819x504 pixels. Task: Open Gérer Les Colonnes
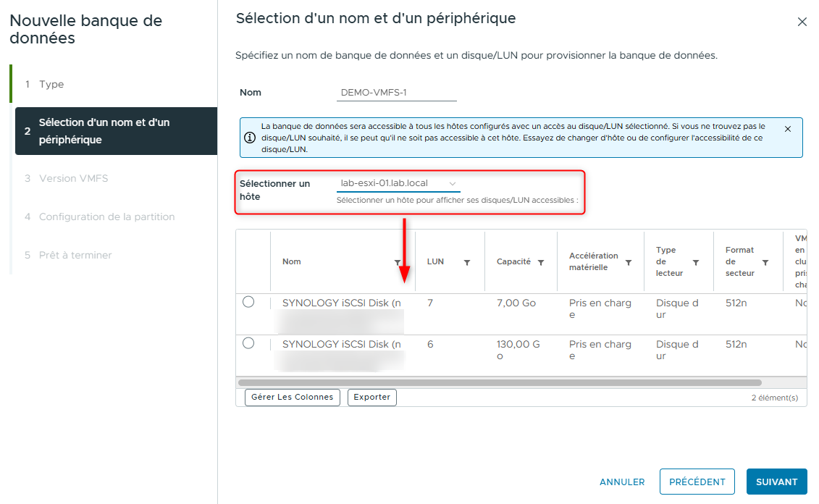click(x=292, y=397)
